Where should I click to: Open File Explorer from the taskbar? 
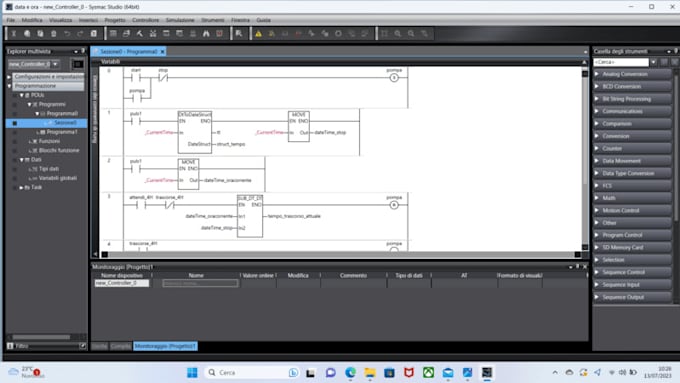(370, 373)
